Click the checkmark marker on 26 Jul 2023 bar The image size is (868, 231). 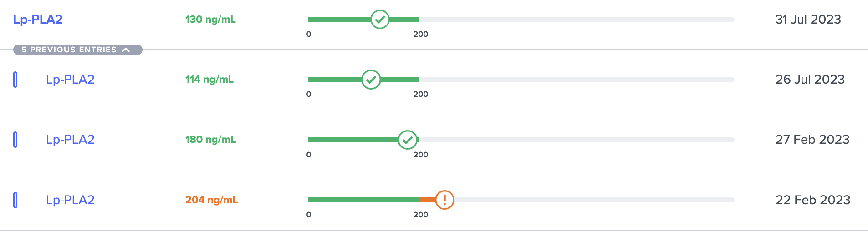(x=371, y=80)
